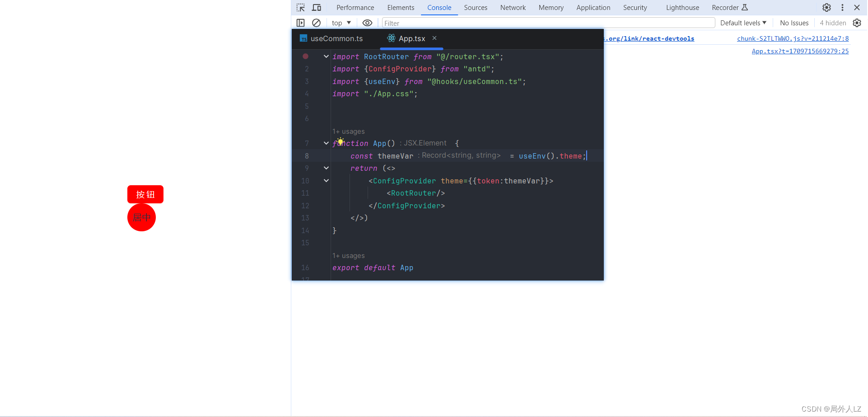This screenshot has width=868, height=417.
Task: Open the react-devtools link
Action: 649,38
